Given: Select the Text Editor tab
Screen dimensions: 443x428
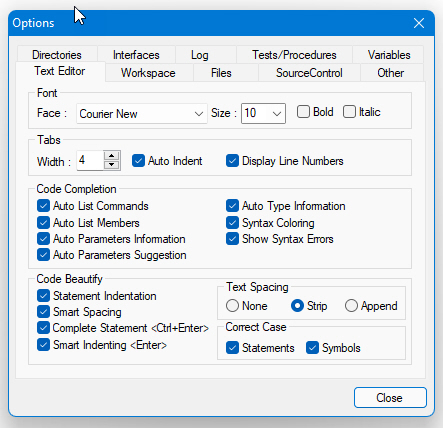Looking at the screenshot, I should (x=60, y=71).
